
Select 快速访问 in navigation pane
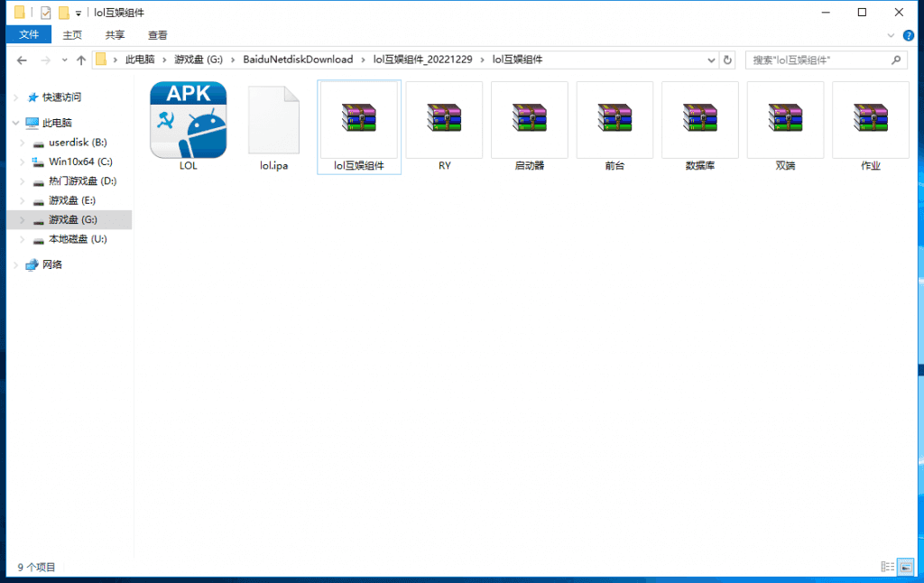pyautogui.click(x=62, y=97)
